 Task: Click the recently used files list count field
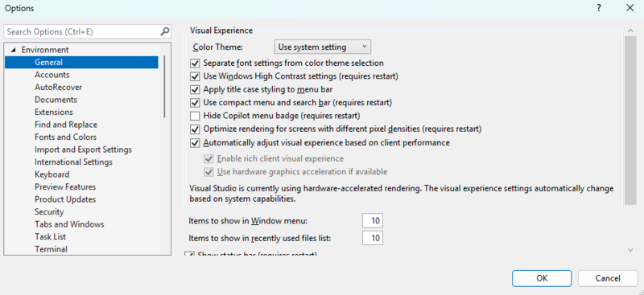point(373,238)
